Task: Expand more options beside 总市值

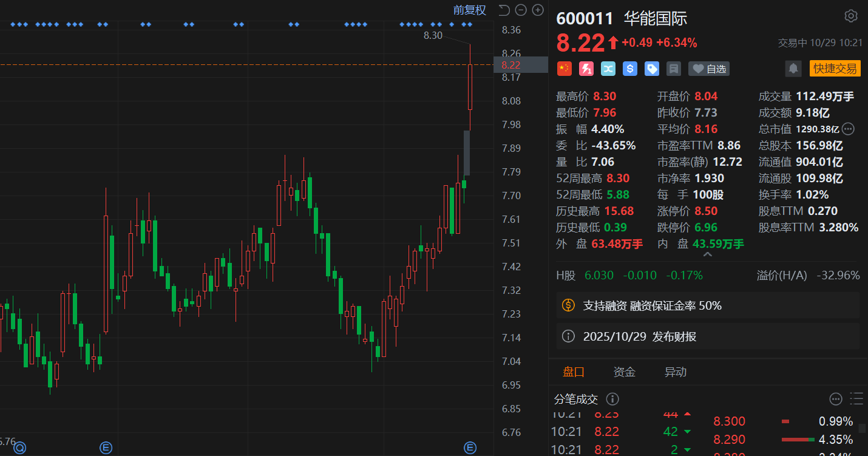Action: (x=849, y=129)
